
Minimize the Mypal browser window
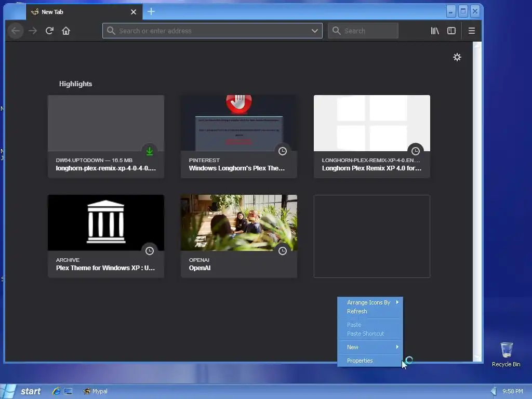[x=450, y=11]
